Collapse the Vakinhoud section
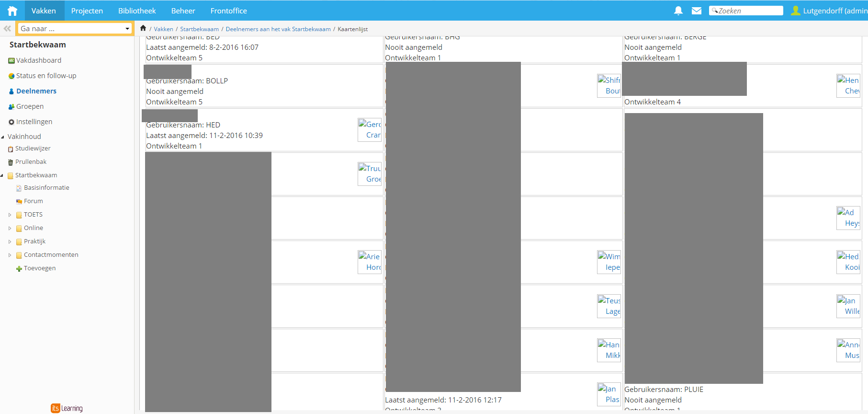This screenshot has height=414, width=868. [x=3, y=137]
